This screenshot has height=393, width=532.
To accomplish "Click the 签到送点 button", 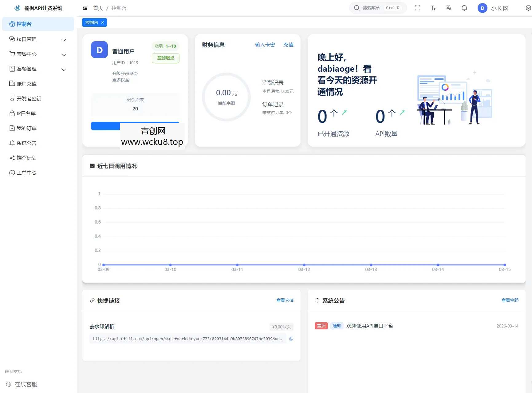I will 165,58.
